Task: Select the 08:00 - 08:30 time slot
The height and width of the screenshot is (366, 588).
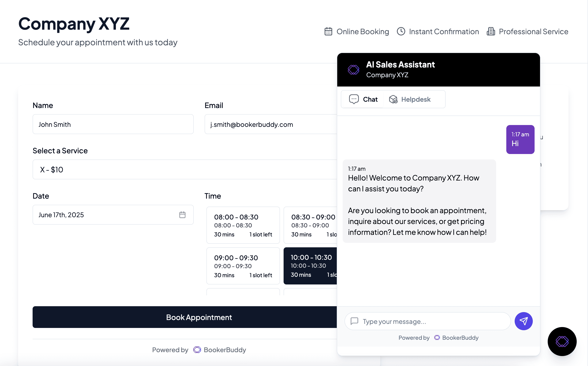Action: click(x=243, y=225)
